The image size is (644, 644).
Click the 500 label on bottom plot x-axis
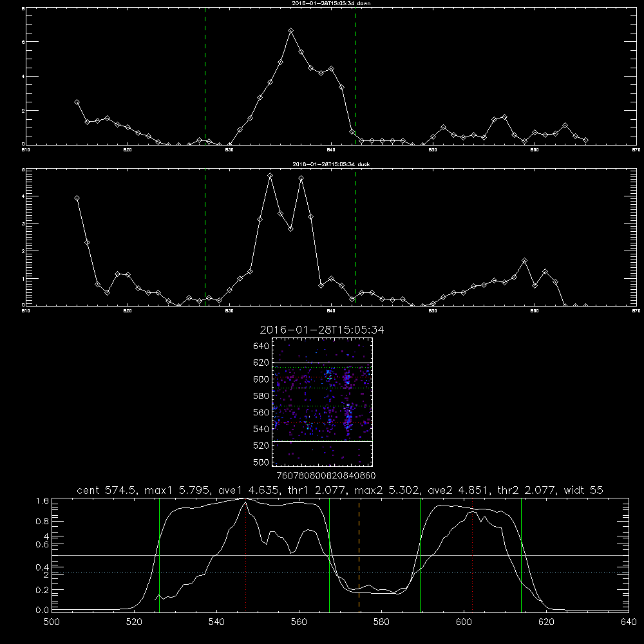coord(52,622)
